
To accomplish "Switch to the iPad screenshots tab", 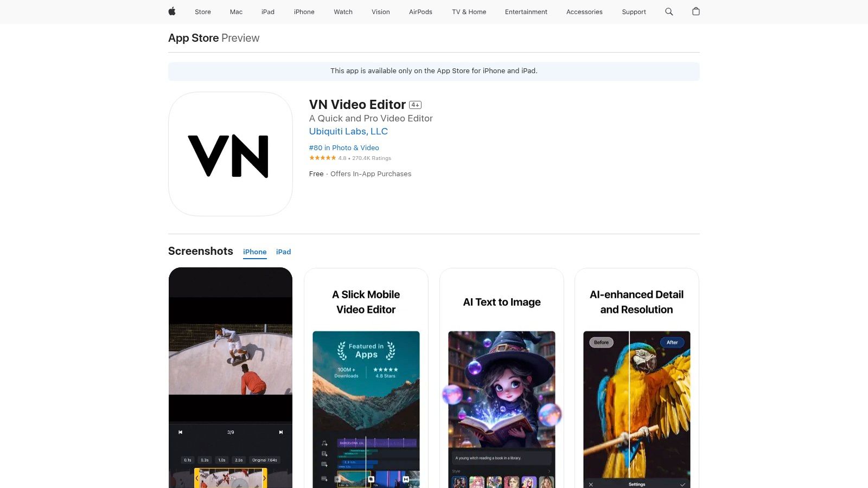I will click(x=283, y=252).
